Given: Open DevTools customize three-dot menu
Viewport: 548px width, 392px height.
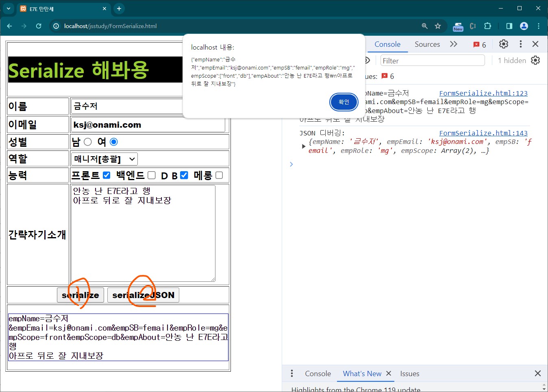Looking at the screenshot, I should pyautogui.click(x=521, y=44).
